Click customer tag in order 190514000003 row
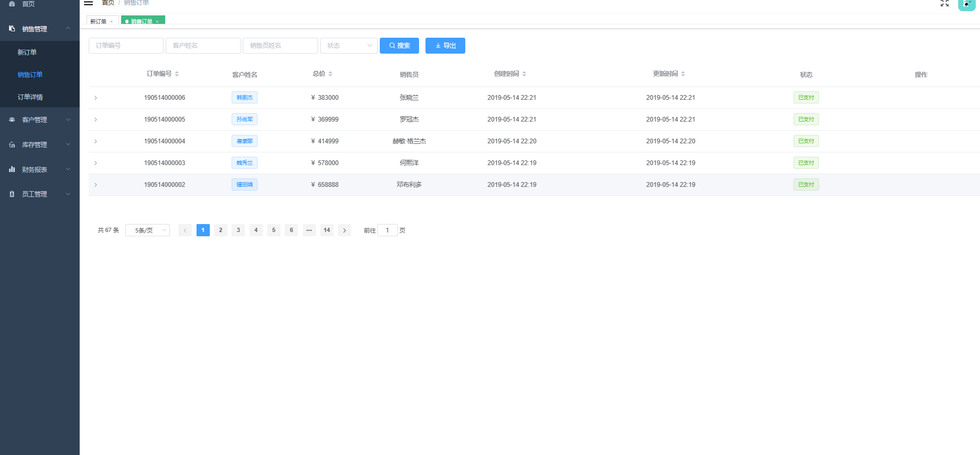 pos(244,163)
